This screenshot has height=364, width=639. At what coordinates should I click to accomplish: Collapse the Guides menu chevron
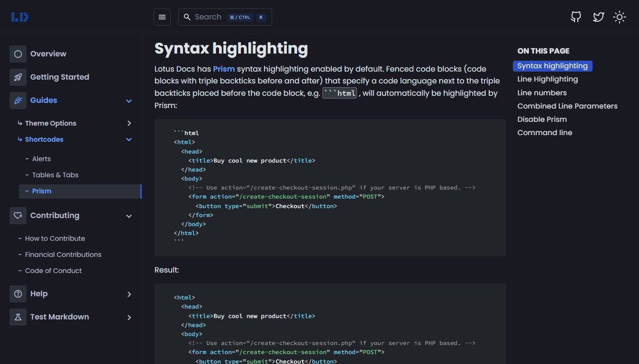click(x=129, y=100)
